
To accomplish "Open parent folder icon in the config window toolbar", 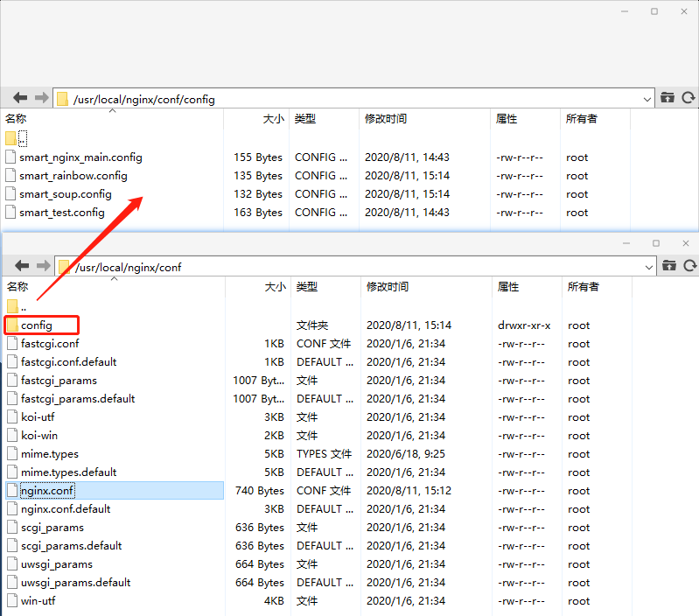I will (667, 98).
